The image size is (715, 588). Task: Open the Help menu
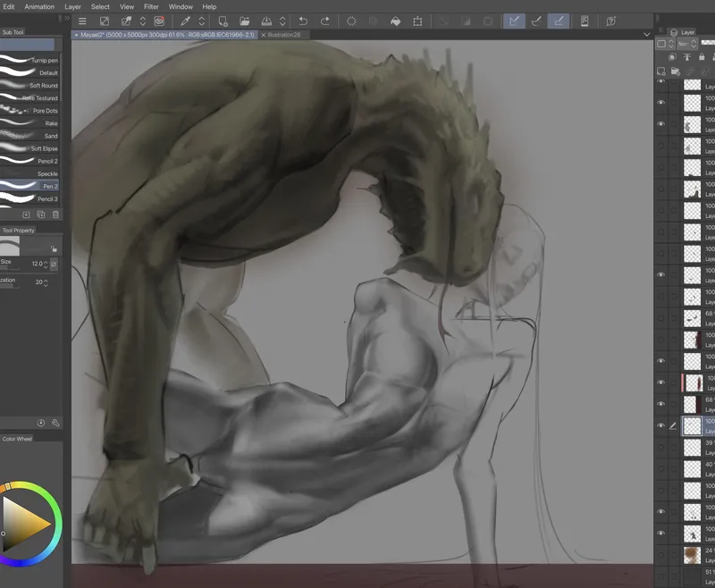coord(209,7)
